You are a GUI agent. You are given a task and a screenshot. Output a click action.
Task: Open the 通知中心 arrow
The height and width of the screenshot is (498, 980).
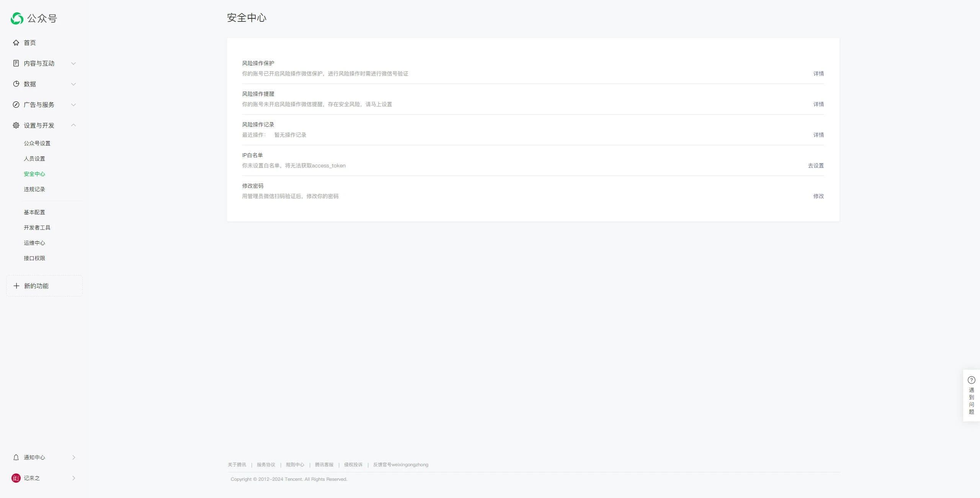(73, 457)
